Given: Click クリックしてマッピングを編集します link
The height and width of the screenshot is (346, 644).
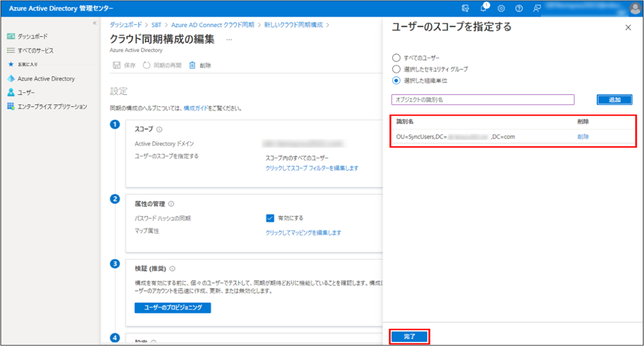Looking at the screenshot, I should pyautogui.click(x=303, y=233).
